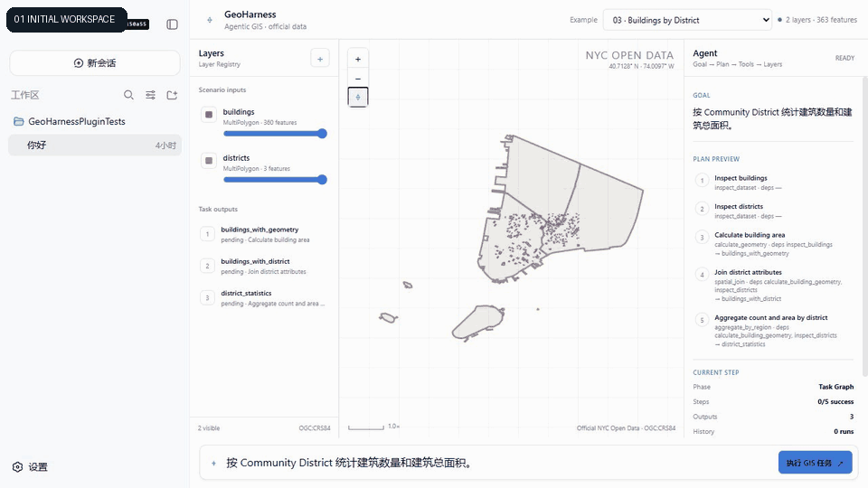Run 执行 GIS 任务 button
Screen dimensions: 868x488
point(815,463)
